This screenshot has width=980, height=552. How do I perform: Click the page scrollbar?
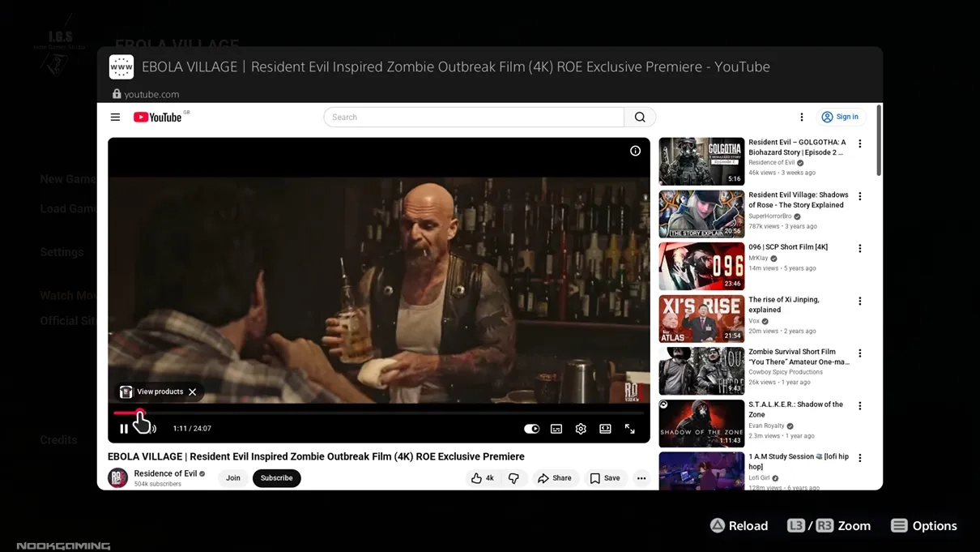(879, 140)
